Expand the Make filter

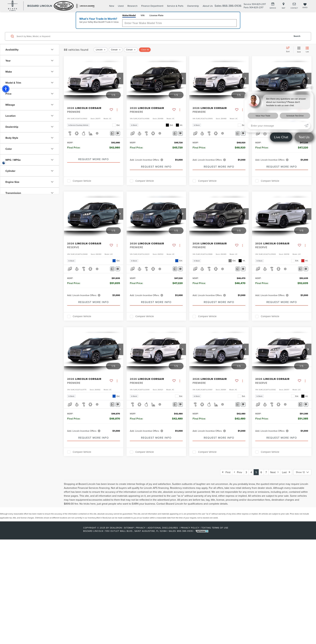pos(29,72)
